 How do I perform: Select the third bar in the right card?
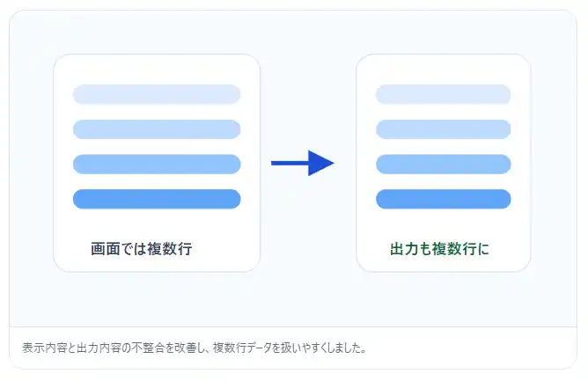point(443,164)
